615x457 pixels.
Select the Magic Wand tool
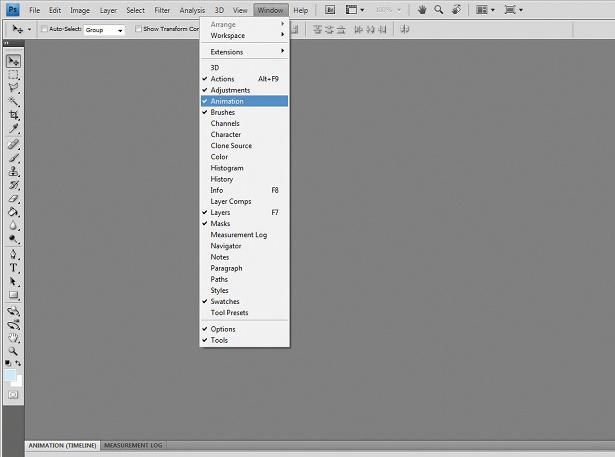click(13, 102)
